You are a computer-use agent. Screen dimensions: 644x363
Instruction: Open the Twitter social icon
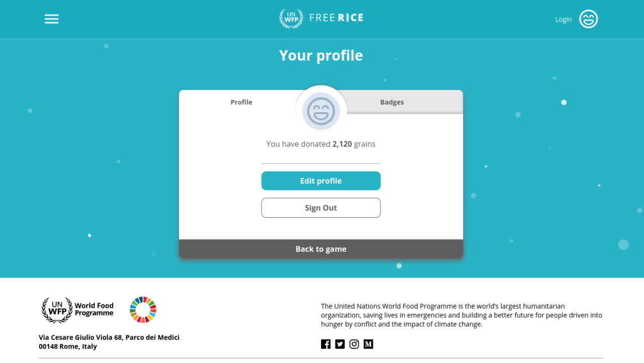click(x=340, y=344)
